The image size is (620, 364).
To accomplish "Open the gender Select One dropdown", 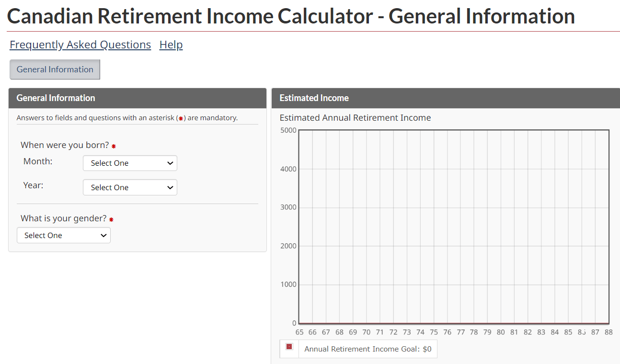I will tap(64, 236).
